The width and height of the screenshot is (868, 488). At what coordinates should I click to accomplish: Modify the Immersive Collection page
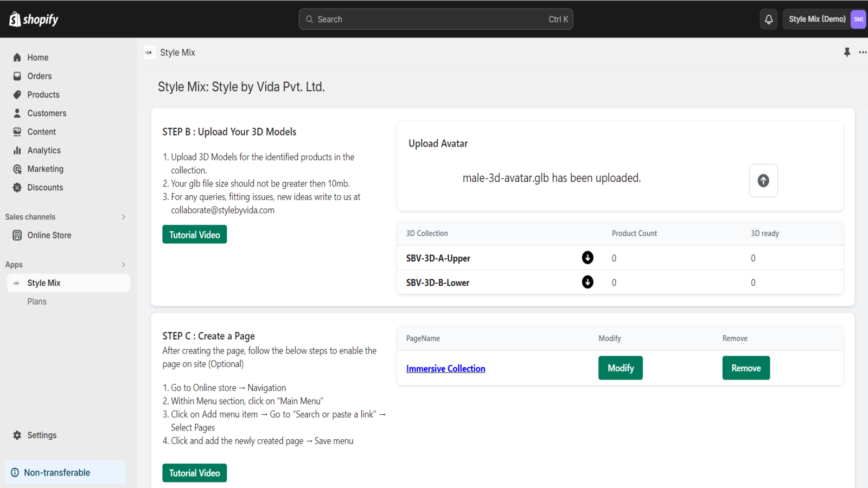(x=620, y=368)
